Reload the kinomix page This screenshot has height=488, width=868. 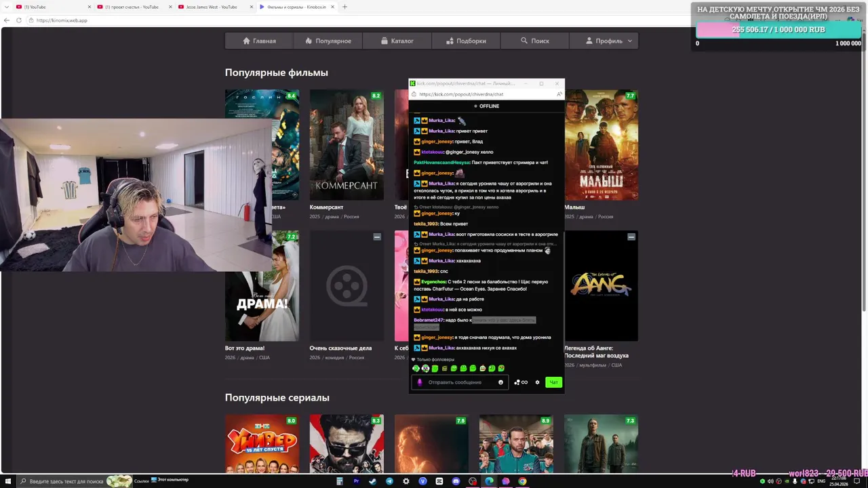(19, 20)
